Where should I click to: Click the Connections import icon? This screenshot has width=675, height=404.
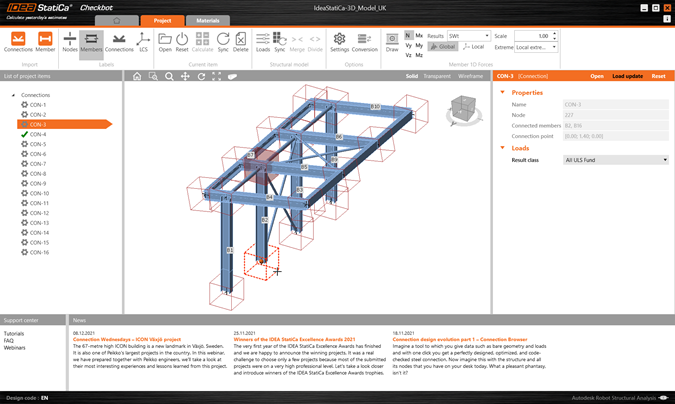click(x=18, y=42)
